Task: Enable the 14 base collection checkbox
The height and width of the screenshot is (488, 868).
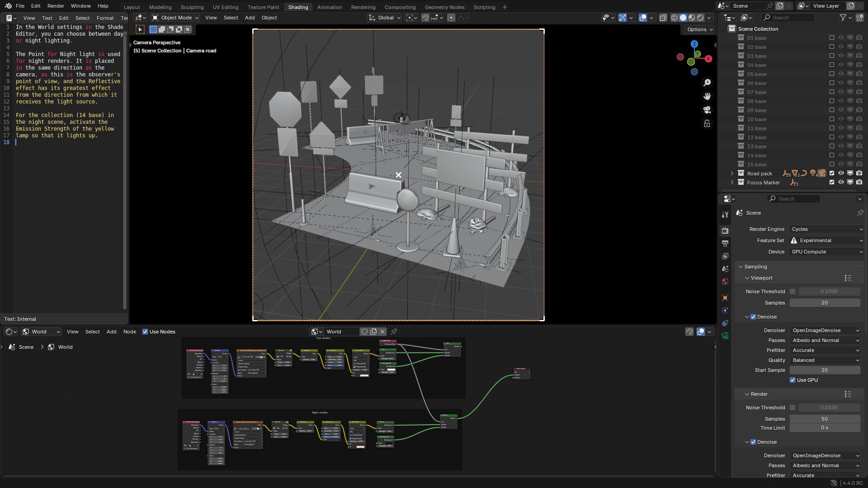Action: coord(832,155)
